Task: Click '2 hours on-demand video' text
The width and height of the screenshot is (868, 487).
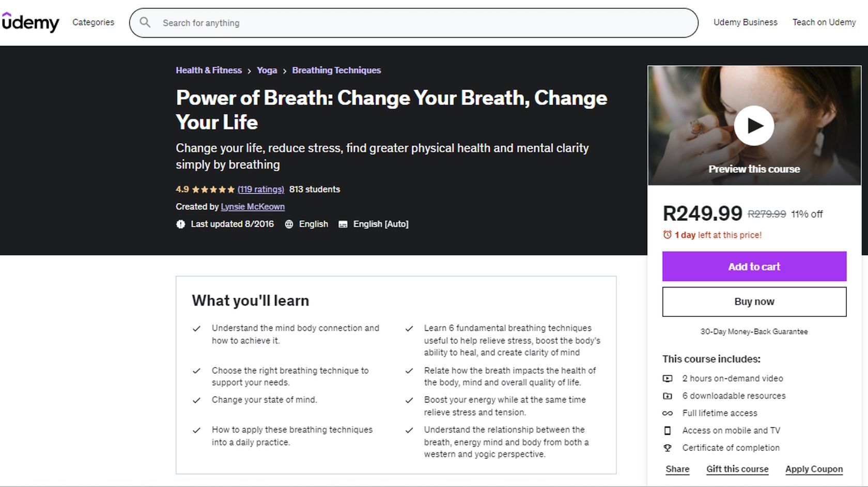Action: pos(733,378)
